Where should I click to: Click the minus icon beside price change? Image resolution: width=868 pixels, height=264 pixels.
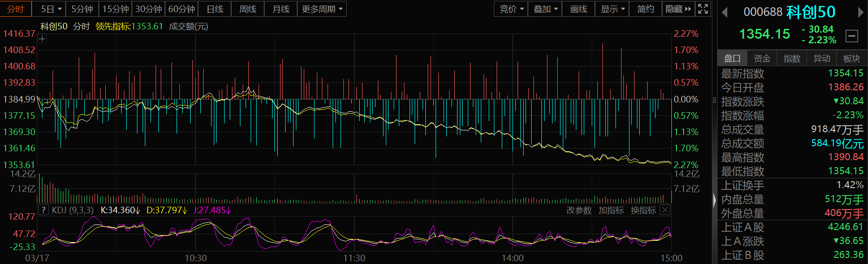852,36
